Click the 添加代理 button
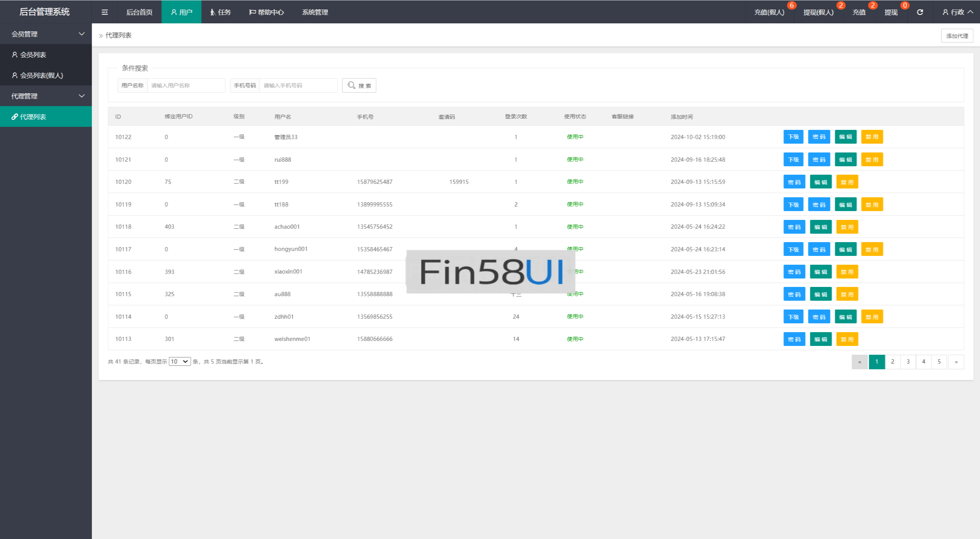 [x=957, y=36]
